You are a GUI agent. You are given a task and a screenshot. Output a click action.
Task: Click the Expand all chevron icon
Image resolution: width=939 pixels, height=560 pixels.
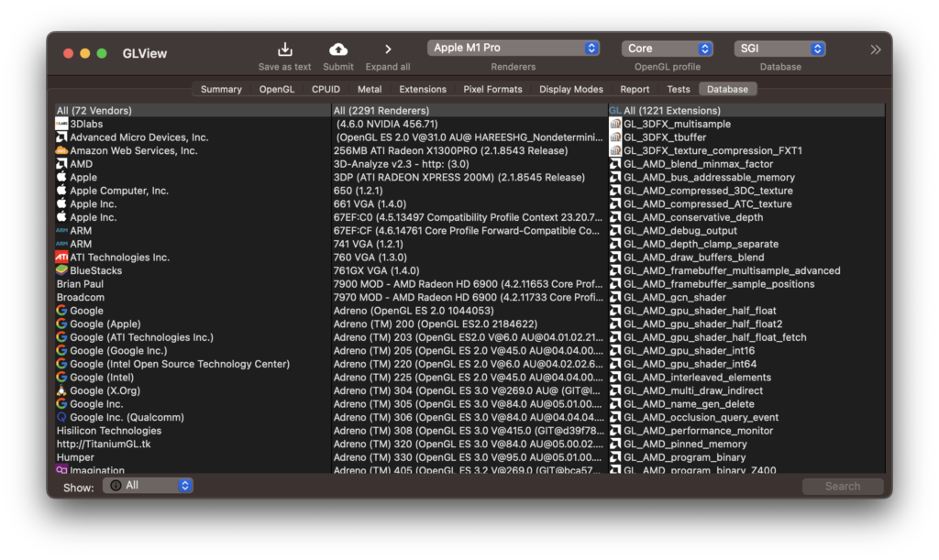tap(388, 49)
